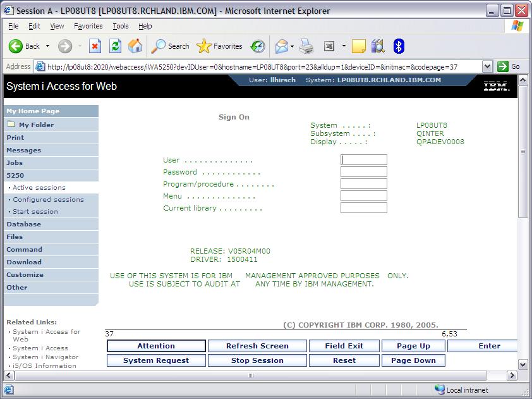
Task: Select the Messages sidebar tab
Action: pos(51,150)
